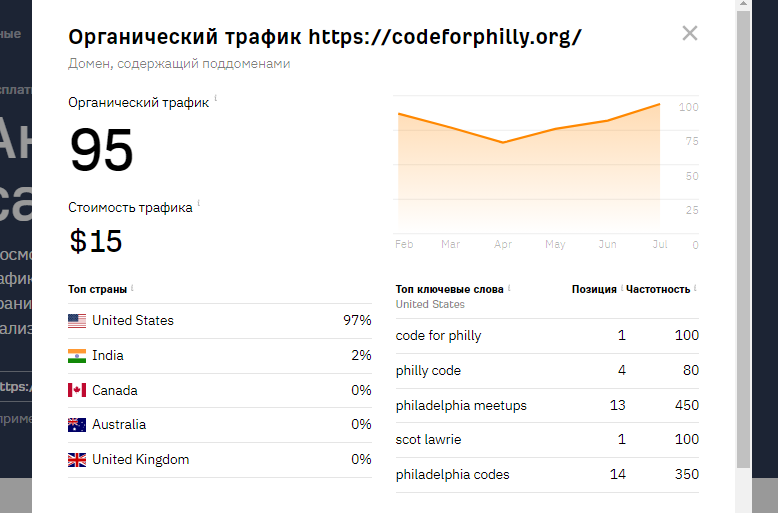Select keyword 'philadelphia meetups'
The image size is (778, 513).
click(461, 405)
